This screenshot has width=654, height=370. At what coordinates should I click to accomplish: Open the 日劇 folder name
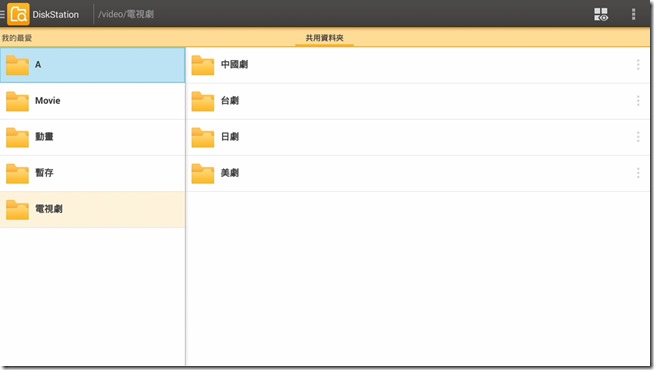(230, 137)
